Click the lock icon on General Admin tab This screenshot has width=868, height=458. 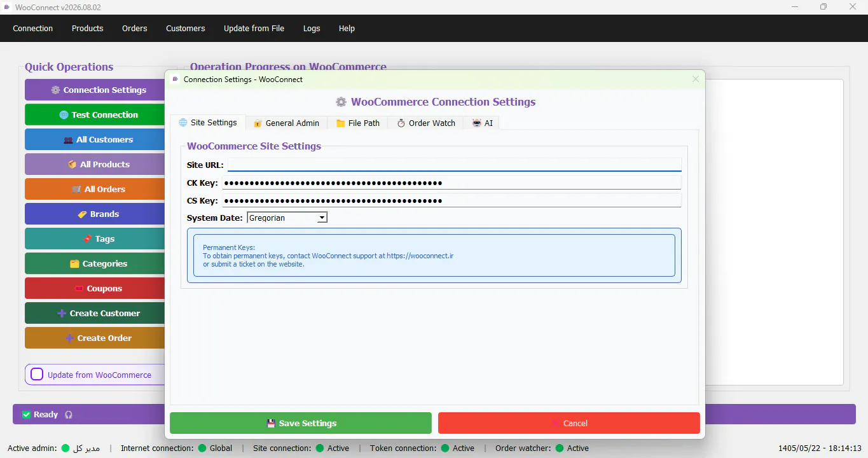258,123
